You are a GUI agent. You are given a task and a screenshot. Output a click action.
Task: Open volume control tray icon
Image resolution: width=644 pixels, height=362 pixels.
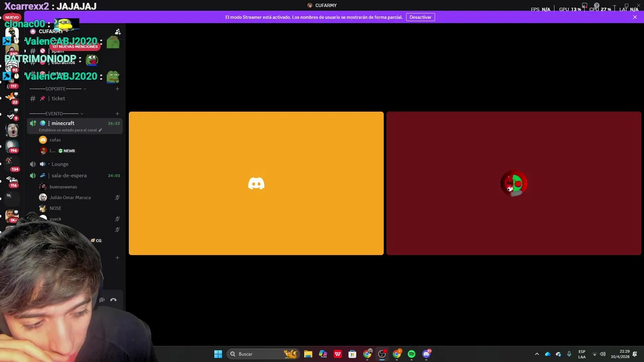(x=603, y=354)
